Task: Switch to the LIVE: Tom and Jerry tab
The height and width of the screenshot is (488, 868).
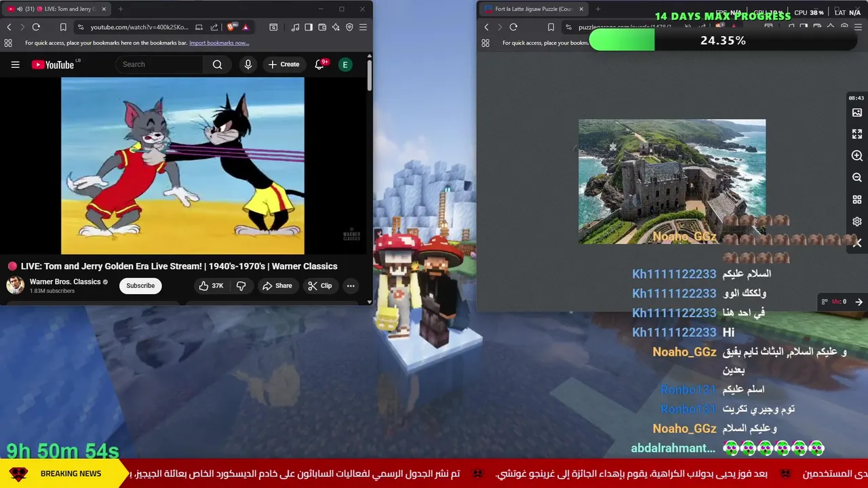Action: pyautogui.click(x=58, y=9)
